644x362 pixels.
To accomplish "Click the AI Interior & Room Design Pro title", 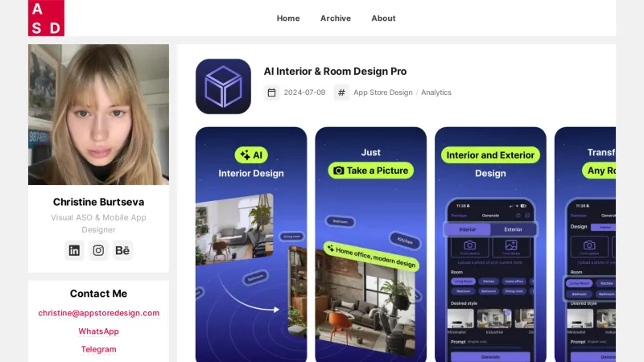I will click(335, 72).
